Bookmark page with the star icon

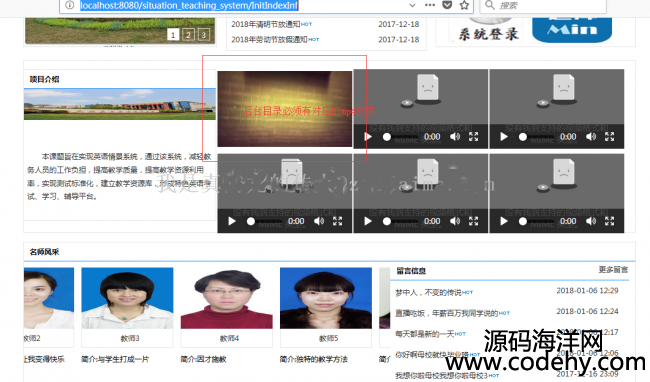464,5
